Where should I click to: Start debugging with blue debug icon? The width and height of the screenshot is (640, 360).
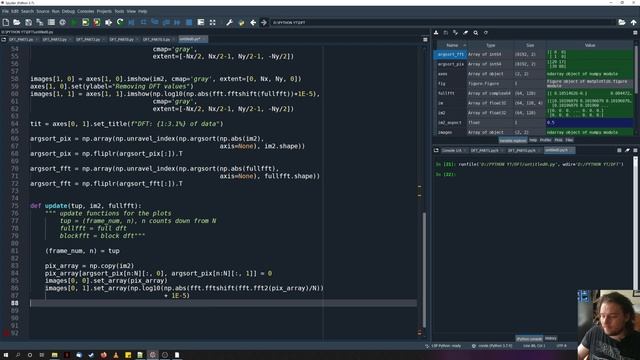[x=131, y=22]
